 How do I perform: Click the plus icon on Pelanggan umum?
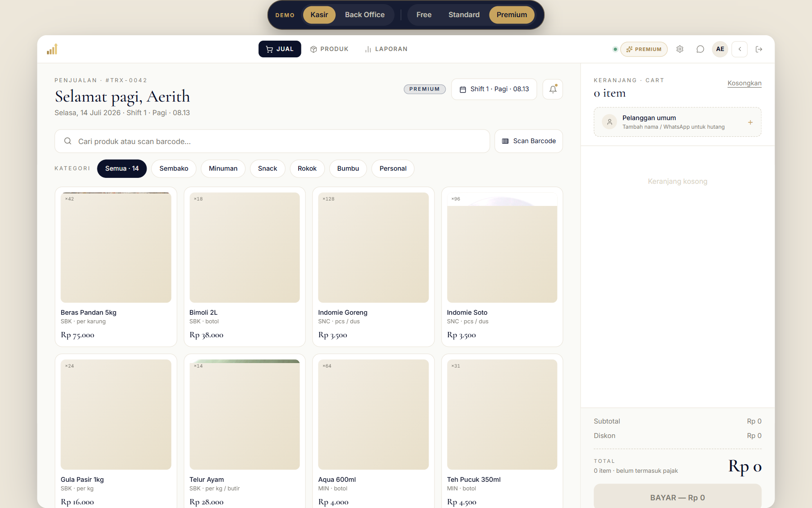pos(750,122)
